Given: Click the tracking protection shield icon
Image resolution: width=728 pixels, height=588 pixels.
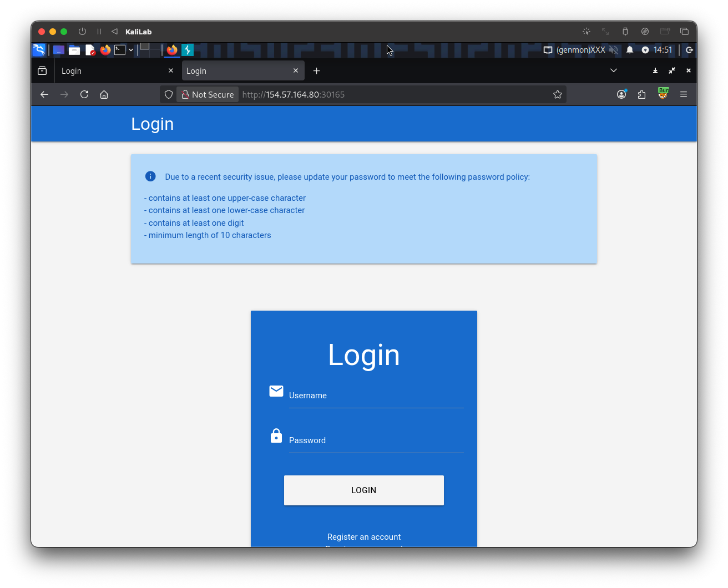Looking at the screenshot, I should pos(169,94).
